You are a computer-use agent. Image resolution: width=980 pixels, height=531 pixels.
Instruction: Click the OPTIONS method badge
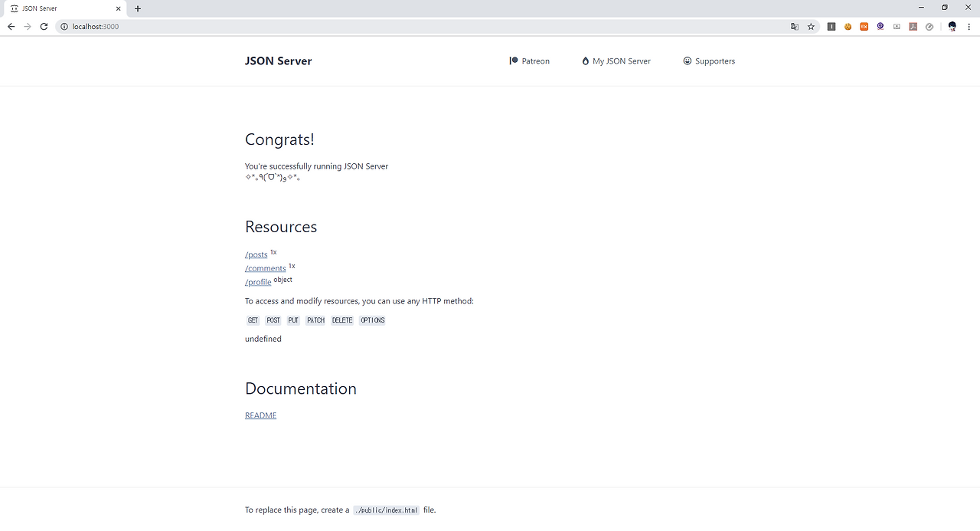tap(372, 320)
